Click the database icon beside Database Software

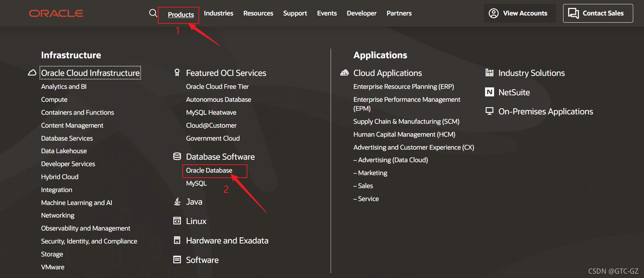[177, 156]
